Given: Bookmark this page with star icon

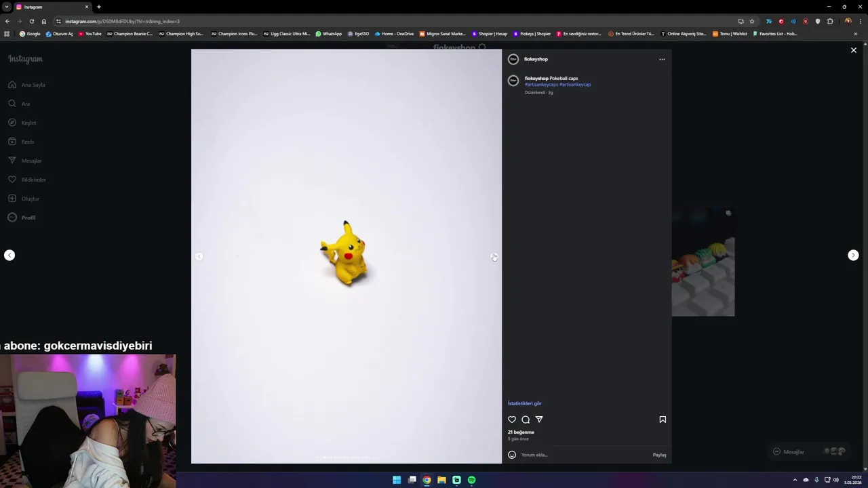Looking at the screenshot, I should 752,21.
